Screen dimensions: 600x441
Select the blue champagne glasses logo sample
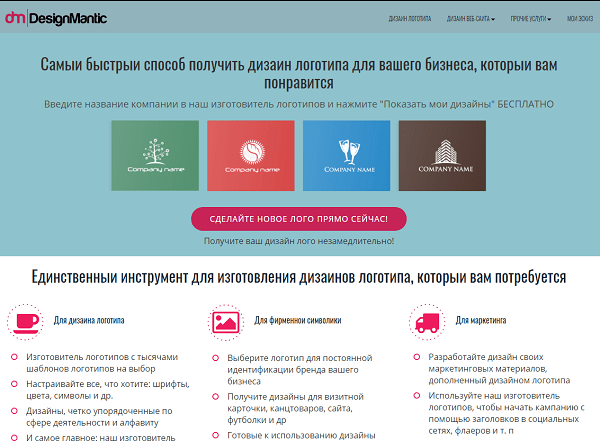[346, 155]
